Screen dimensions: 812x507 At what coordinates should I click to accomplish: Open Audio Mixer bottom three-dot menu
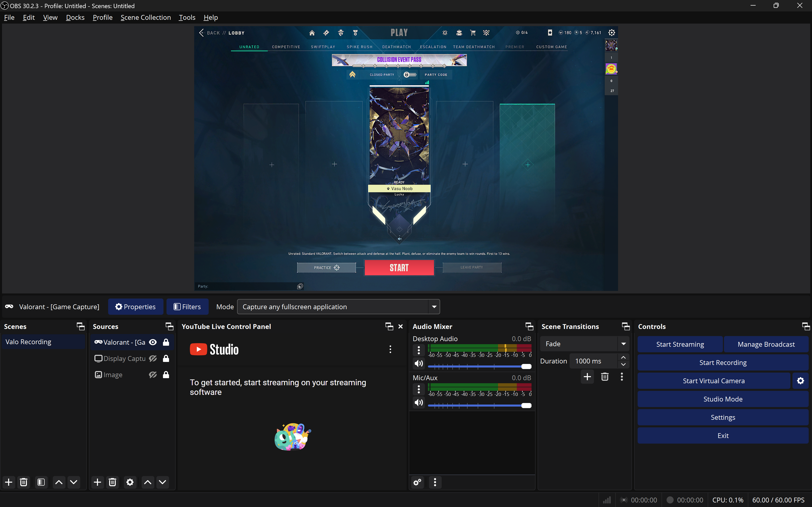tap(435, 482)
